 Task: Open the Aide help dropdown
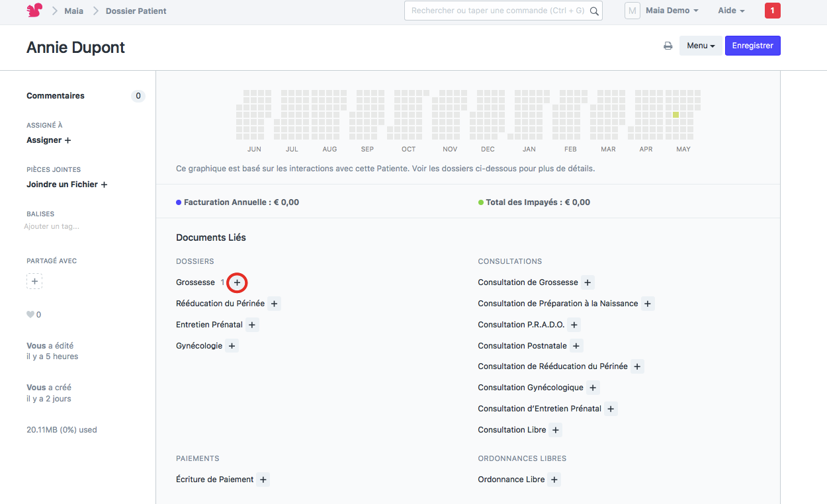731,11
